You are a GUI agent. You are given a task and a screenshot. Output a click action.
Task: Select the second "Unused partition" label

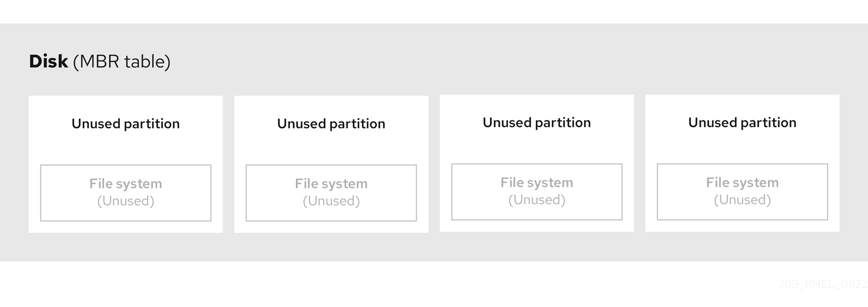tap(331, 124)
